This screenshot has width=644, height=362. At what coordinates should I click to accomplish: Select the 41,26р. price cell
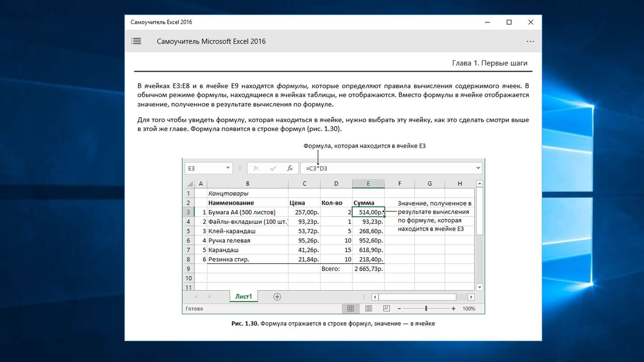click(305, 250)
